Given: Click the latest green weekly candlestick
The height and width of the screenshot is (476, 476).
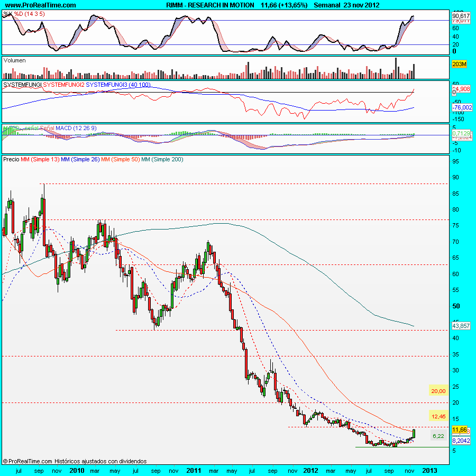Looking at the screenshot, I should click(414, 434).
